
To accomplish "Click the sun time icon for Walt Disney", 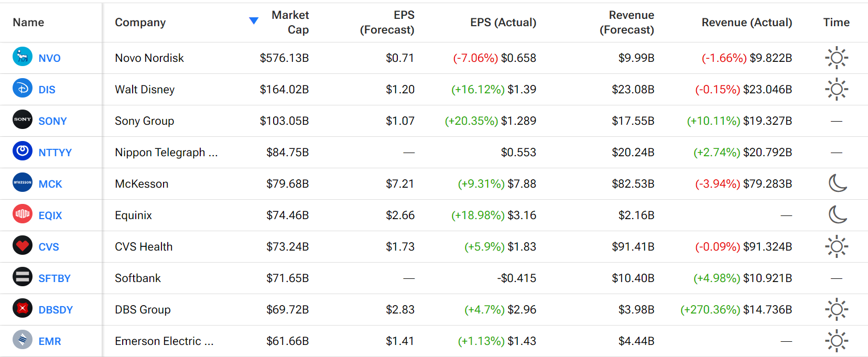I will (x=837, y=89).
